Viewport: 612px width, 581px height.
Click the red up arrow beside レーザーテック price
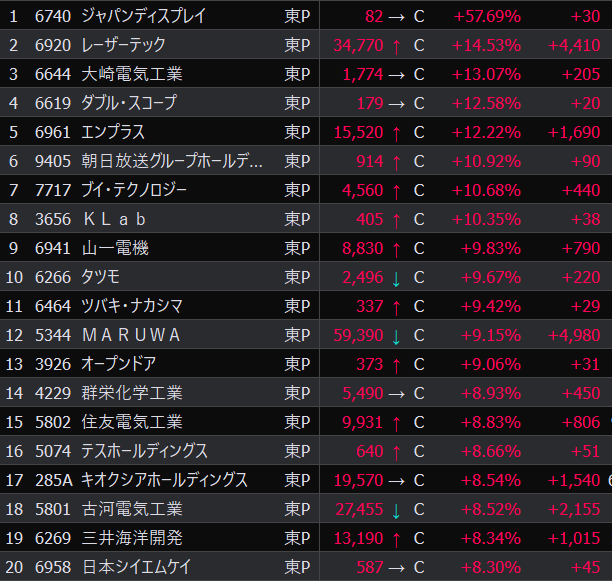pos(396,45)
